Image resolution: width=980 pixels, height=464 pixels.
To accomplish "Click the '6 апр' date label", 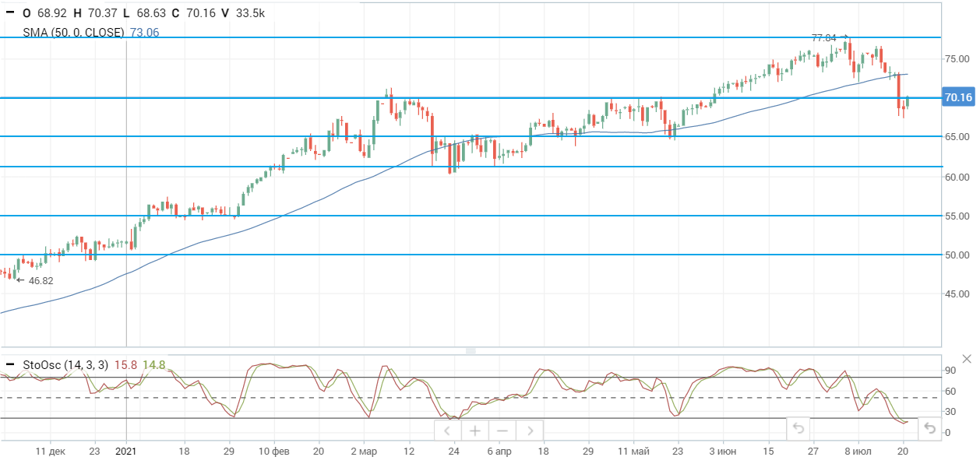I will (499, 451).
